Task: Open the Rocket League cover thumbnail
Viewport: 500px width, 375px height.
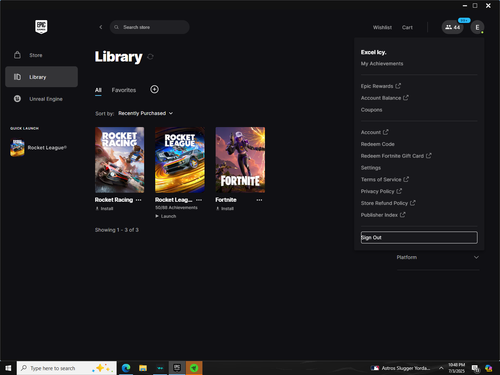Action: coord(180,160)
